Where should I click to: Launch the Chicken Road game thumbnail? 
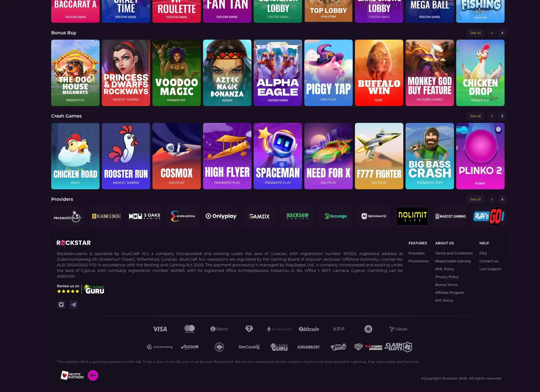pyautogui.click(x=75, y=156)
